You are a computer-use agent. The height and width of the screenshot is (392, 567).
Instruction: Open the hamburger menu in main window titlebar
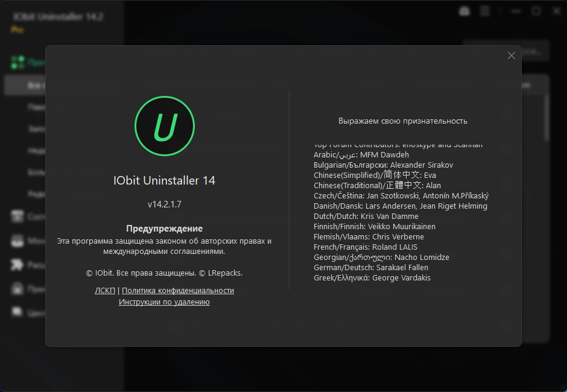(x=485, y=11)
